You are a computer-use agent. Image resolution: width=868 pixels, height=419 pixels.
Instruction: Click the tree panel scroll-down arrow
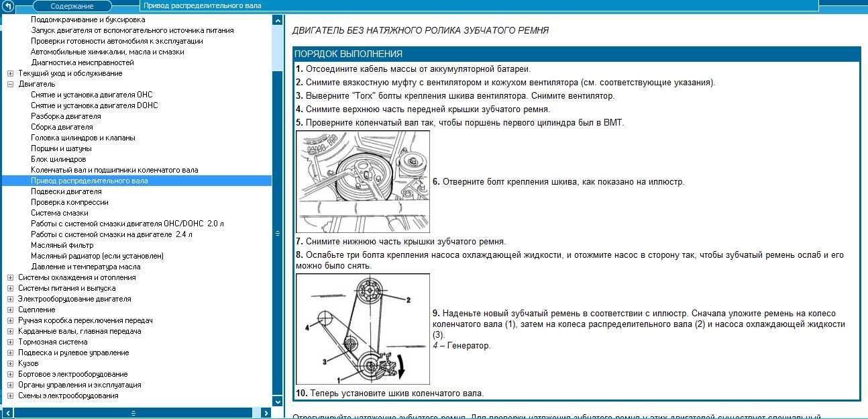pos(278,402)
